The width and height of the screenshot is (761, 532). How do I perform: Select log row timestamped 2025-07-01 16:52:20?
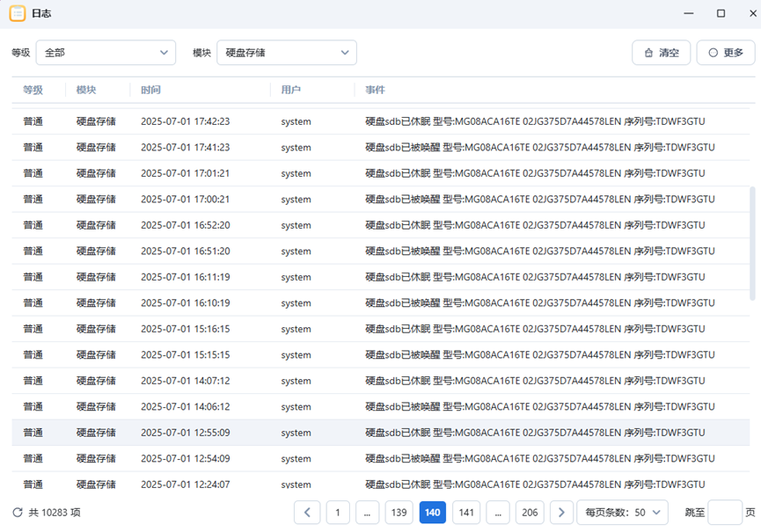pyautogui.click(x=380, y=225)
